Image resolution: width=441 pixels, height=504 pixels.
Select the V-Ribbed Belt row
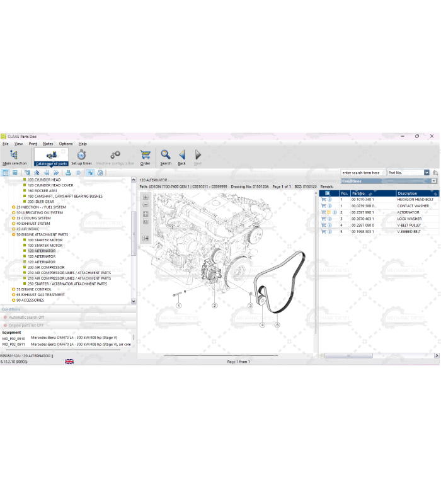tap(409, 232)
